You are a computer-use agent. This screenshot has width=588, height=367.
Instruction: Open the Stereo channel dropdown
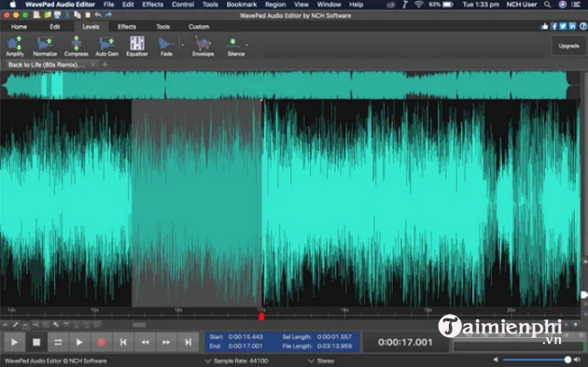(321, 360)
